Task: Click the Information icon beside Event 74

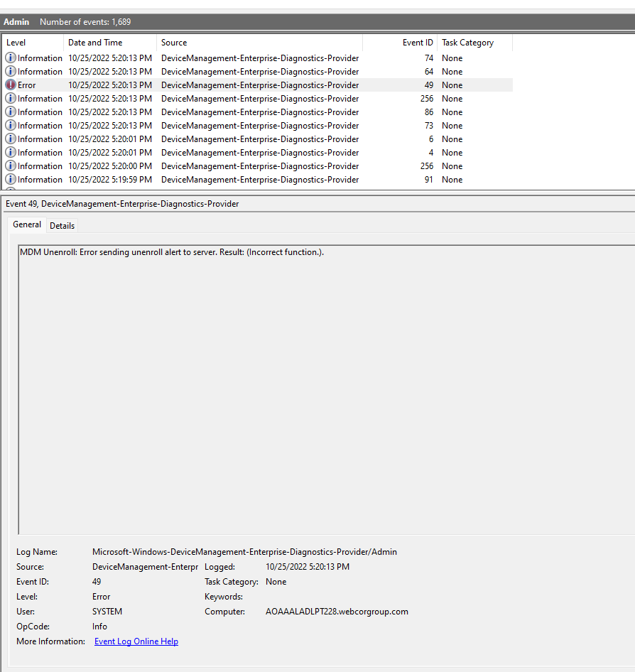Action: click(10, 58)
